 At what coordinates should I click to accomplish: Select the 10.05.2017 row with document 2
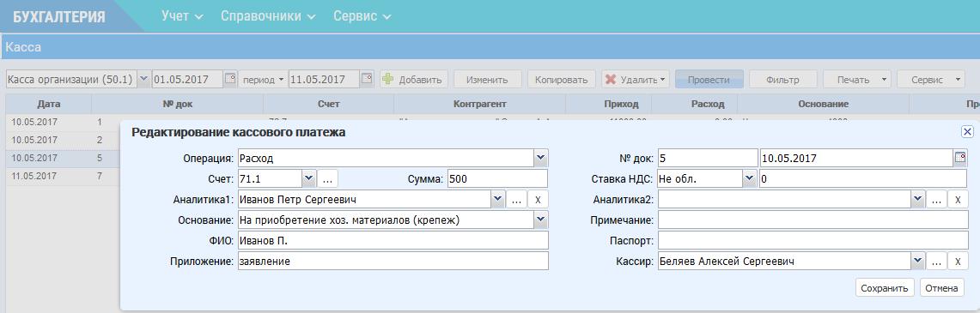[x=63, y=141]
